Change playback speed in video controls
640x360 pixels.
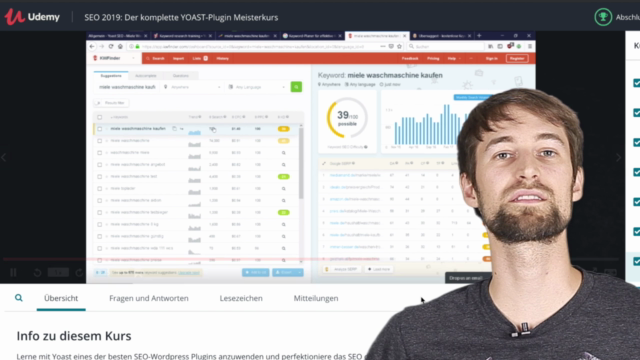click(x=58, y=272)
